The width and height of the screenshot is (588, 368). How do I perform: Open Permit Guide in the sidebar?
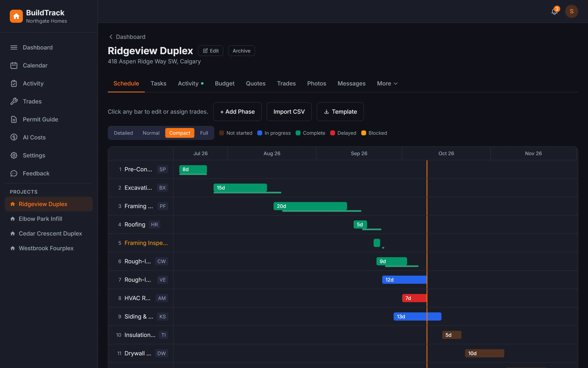49,120
